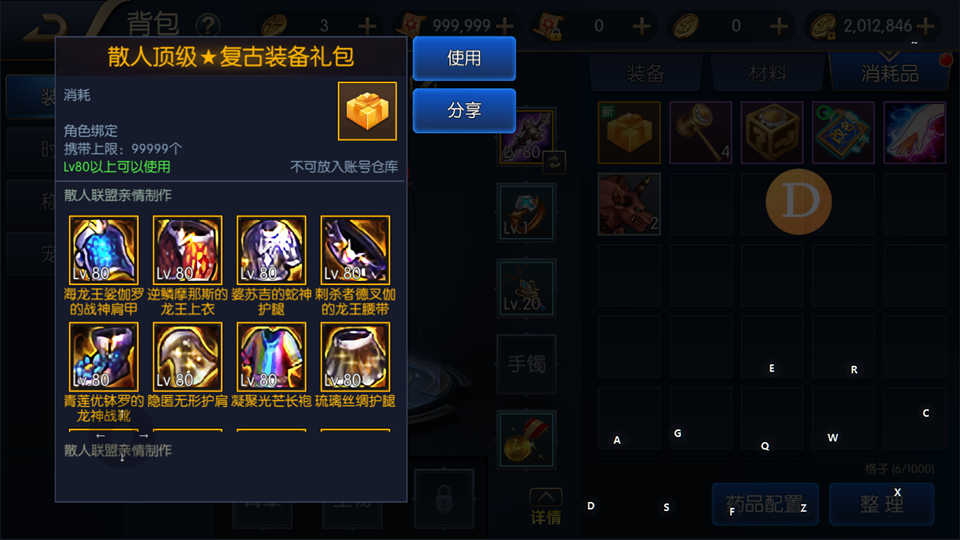The width and height of the screenshot is (960, 540).
Task: Open the 药品配置 potion setup button
Action: coord(765,504)
